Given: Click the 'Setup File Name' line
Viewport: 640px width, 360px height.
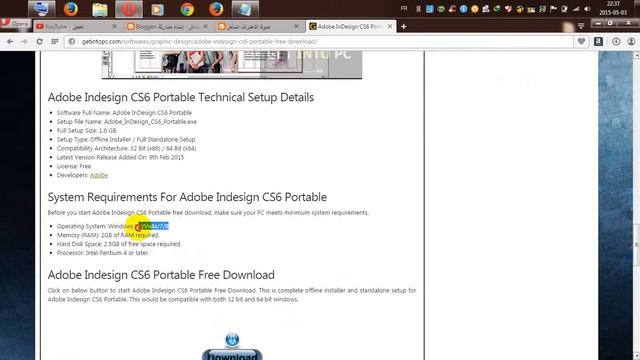Looking at the screenshot, I should [127, 122].
